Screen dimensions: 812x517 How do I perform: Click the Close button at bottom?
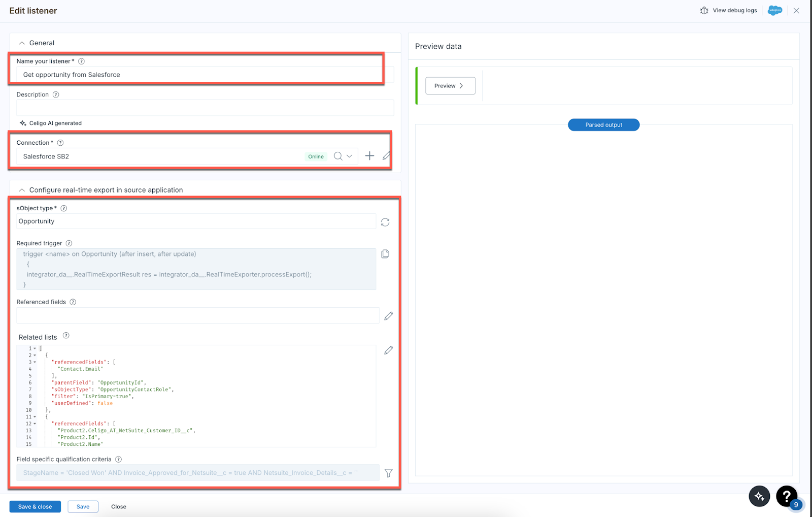(119, 506)
